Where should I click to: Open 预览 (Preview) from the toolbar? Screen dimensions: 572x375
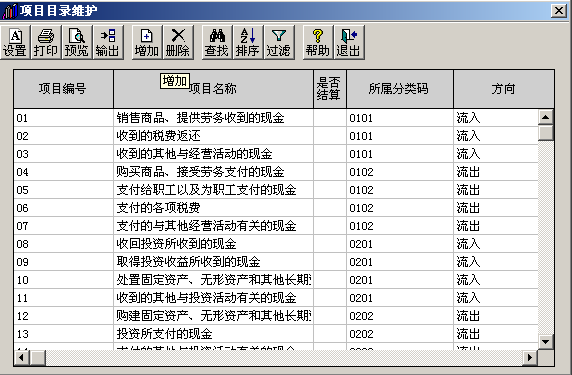point(77,42)
